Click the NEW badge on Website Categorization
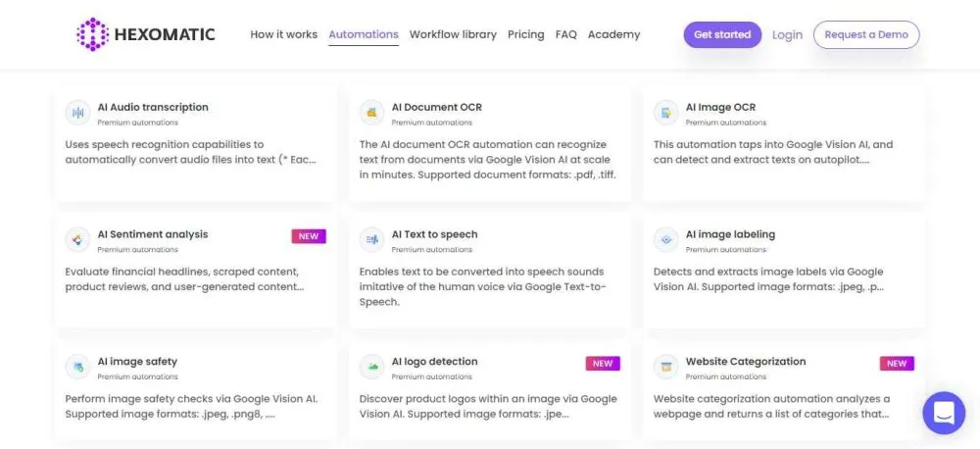This screenshot has width=980, height=449. click(x=897, y=364)
